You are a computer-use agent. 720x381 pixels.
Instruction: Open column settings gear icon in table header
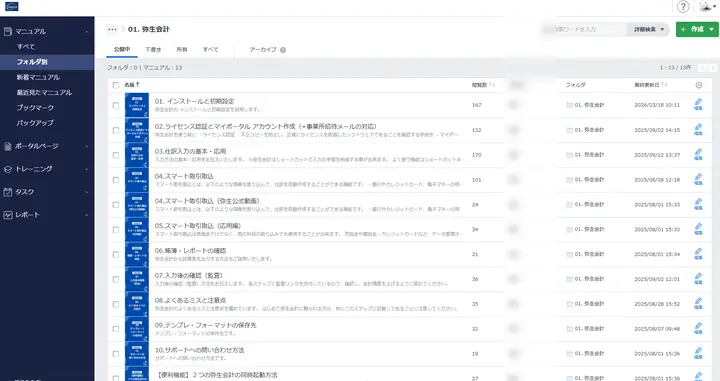coord(698,85)
